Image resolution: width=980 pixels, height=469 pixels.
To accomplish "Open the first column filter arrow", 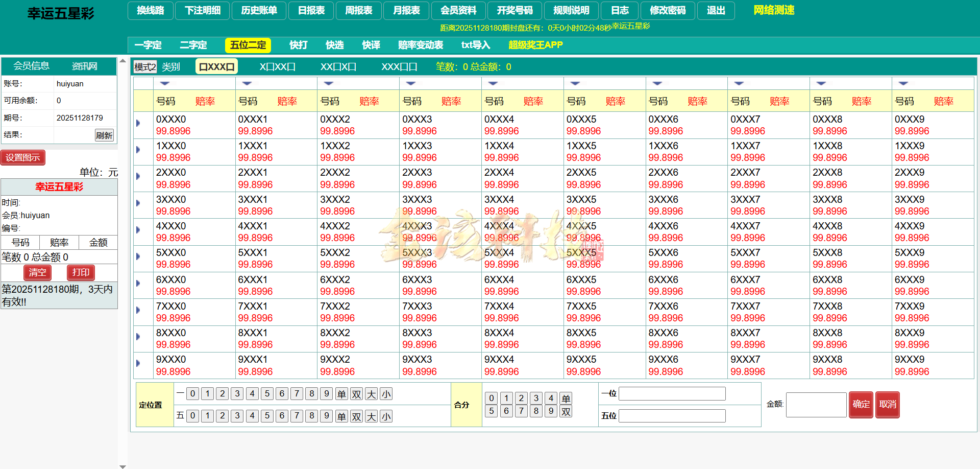I will tap(164, 83).
